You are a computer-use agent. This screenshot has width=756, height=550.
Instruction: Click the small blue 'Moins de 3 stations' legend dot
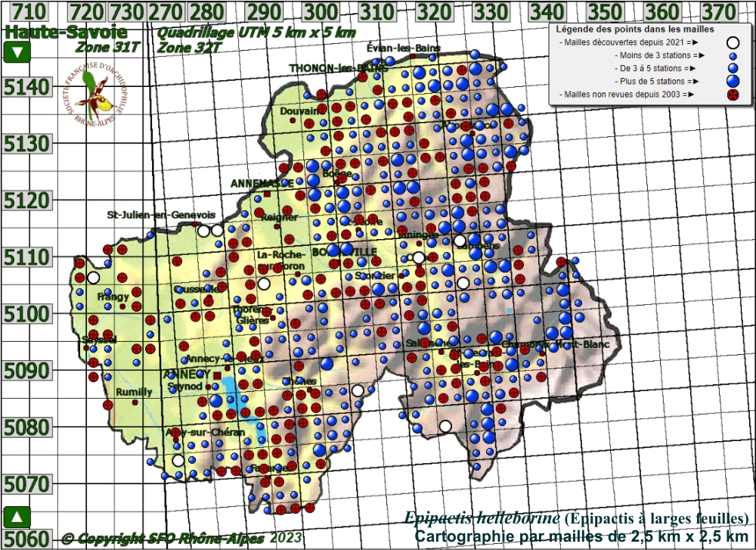(x=732, y=55)
